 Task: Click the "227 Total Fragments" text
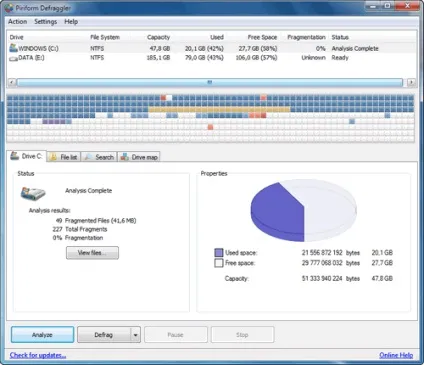[x=80, y=229]
